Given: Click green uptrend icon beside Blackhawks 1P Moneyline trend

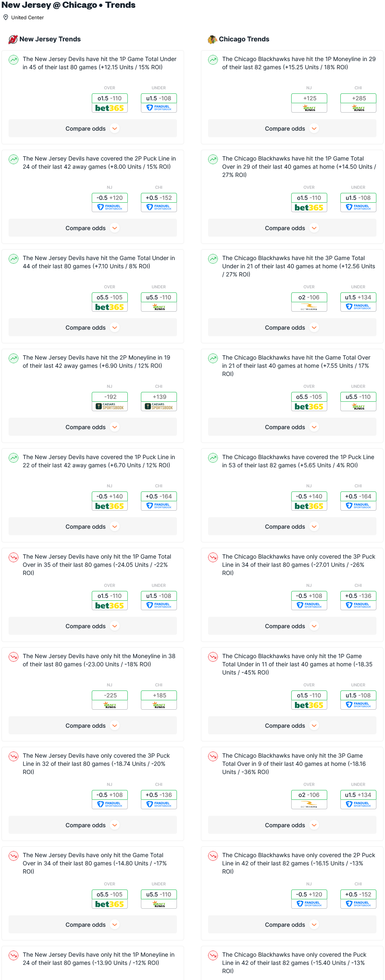Looking at the screenshot, I should [x=213, y=60].
